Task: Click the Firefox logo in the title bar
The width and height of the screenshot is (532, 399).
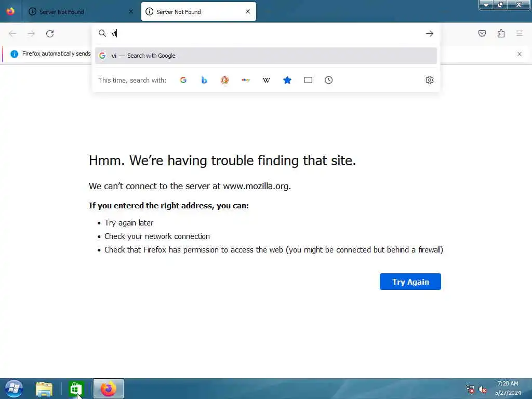Action: pyautogui.click(x=10, y=11)
